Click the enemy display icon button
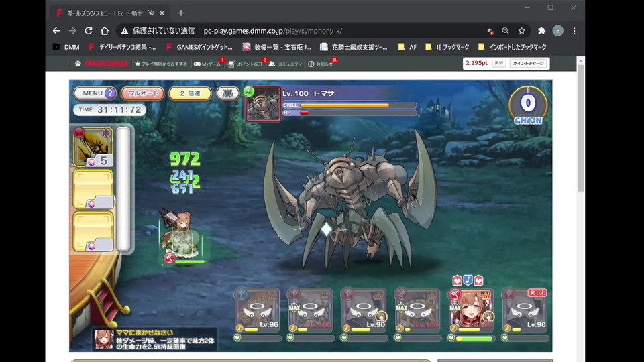This screenshot has height=362, width=644. (227, 93)
